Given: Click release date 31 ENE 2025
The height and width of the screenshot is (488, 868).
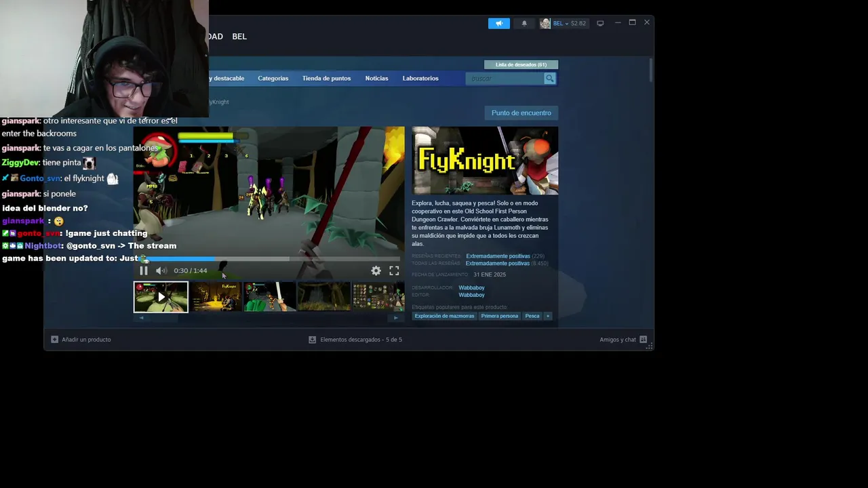Looking at the screenshot, I should (x=490, y=274).
